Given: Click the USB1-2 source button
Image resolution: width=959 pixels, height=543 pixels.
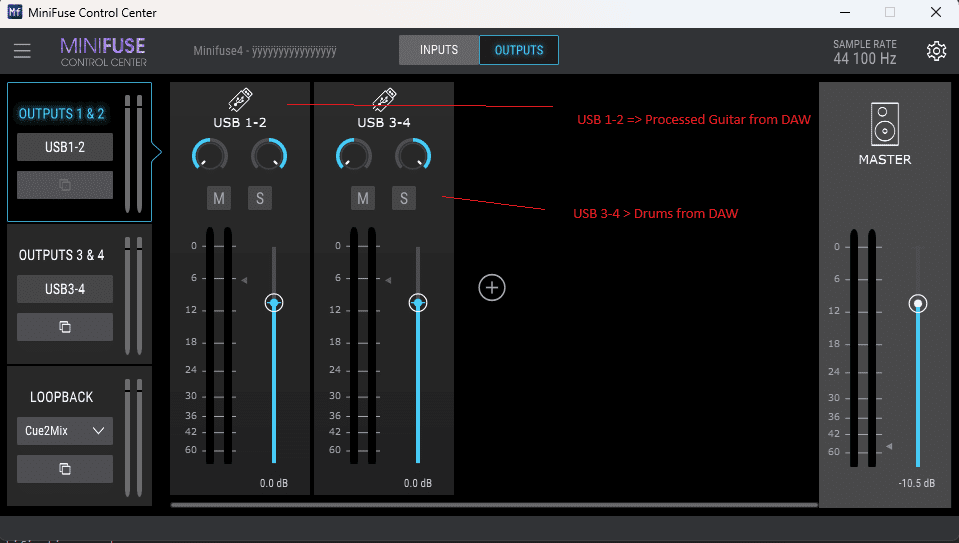Looking at the screenshot, I should coord(65,147).
